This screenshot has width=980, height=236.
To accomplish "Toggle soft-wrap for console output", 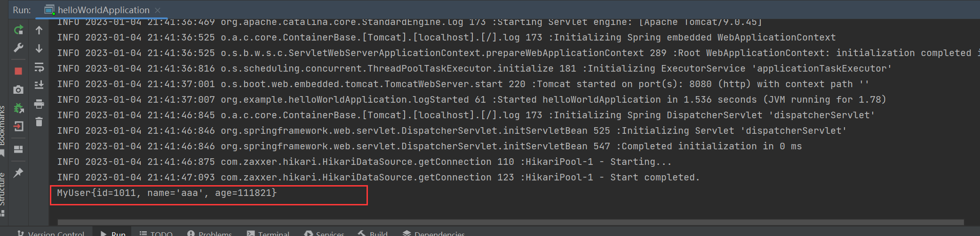I will [x=39, y=68].
